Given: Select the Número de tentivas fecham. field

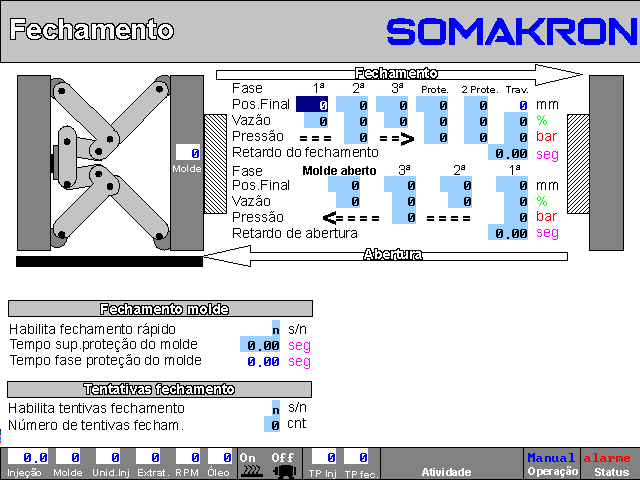Looking at the screenshot, I should click(x=273, y=425).
